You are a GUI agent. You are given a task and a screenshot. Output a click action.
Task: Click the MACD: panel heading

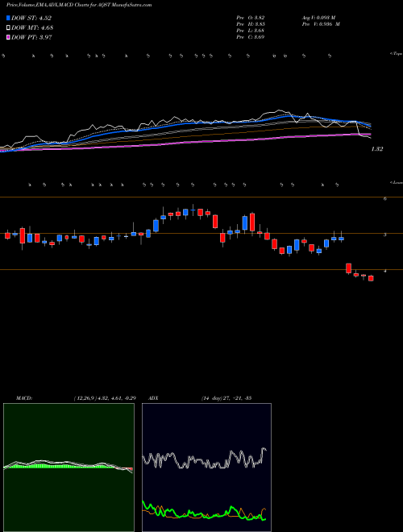click(x=24, y=398)
